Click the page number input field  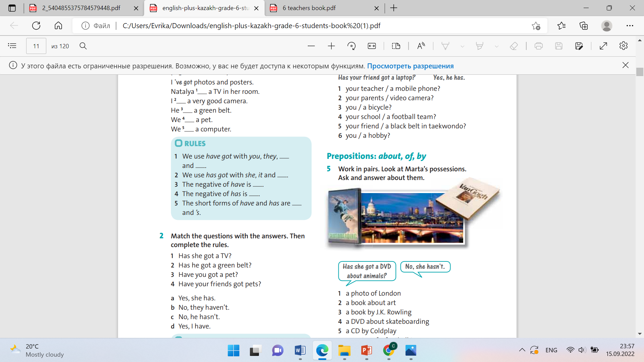coord(36,46)
